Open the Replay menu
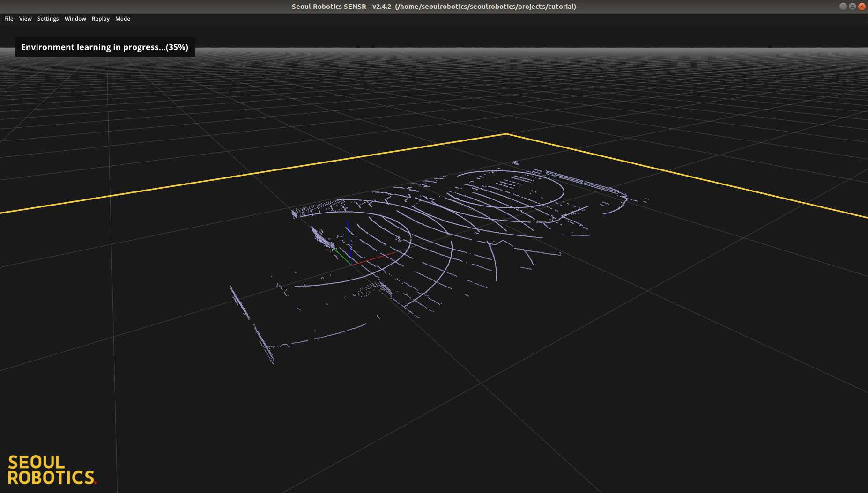 click(x=100, y=19)
